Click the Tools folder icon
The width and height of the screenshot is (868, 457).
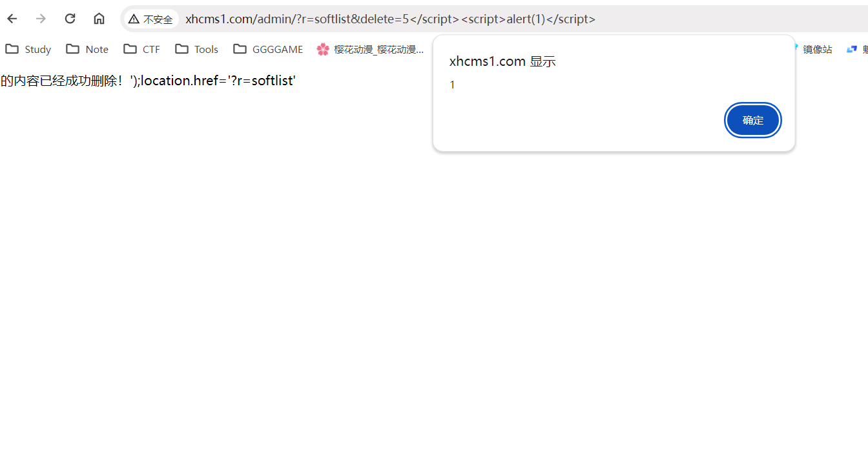(x=181, y=49)
